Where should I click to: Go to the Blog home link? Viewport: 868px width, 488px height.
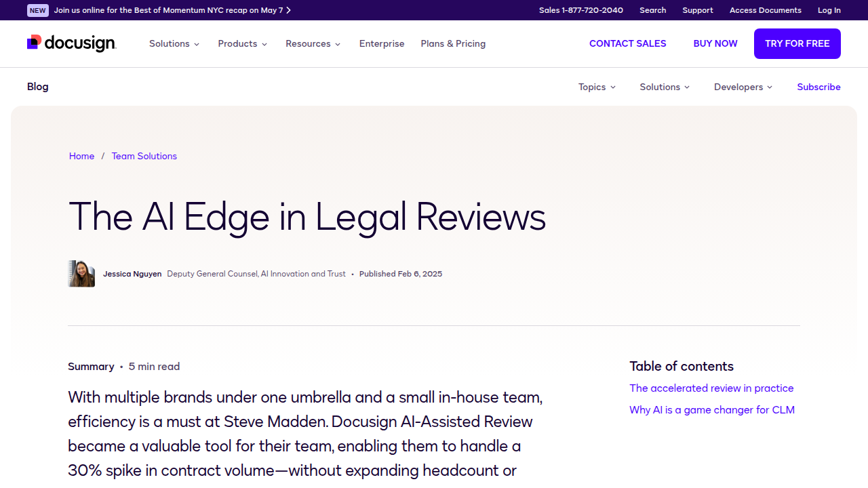click(38, 87)
